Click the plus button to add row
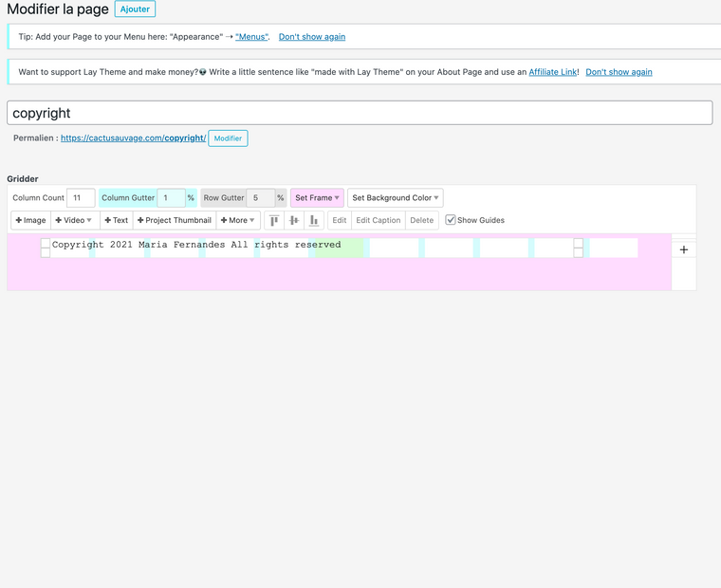 [684, 249]
